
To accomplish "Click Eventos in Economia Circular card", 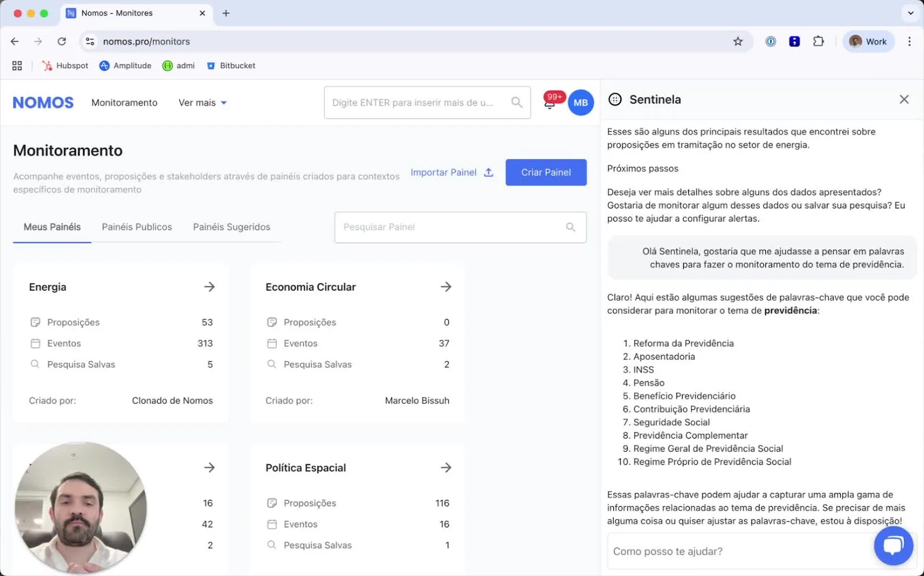I will [357, 343].
